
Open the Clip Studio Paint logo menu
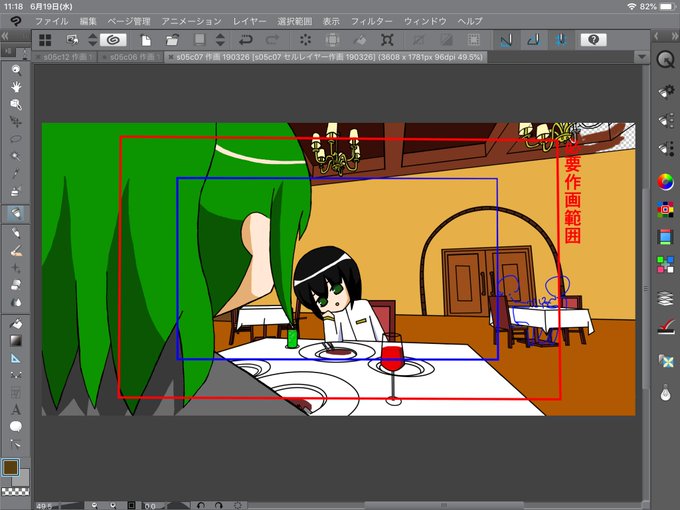coord(16,21)
